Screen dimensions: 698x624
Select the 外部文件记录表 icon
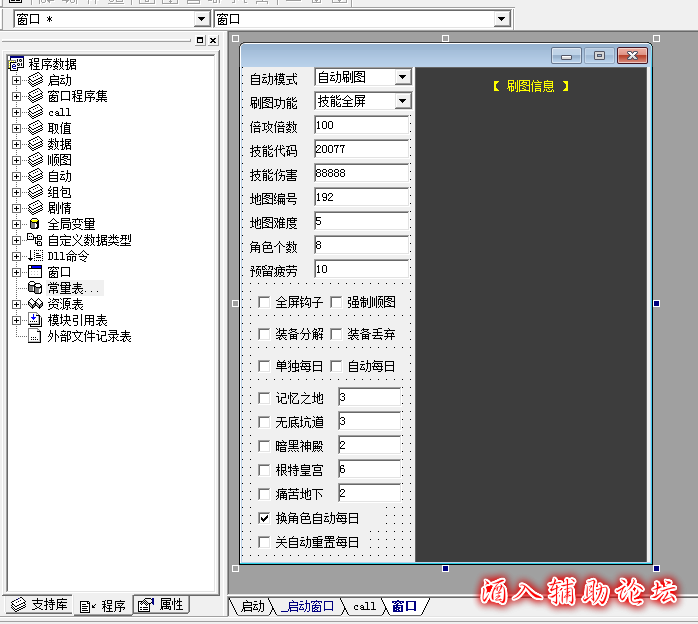coord(35,336)
